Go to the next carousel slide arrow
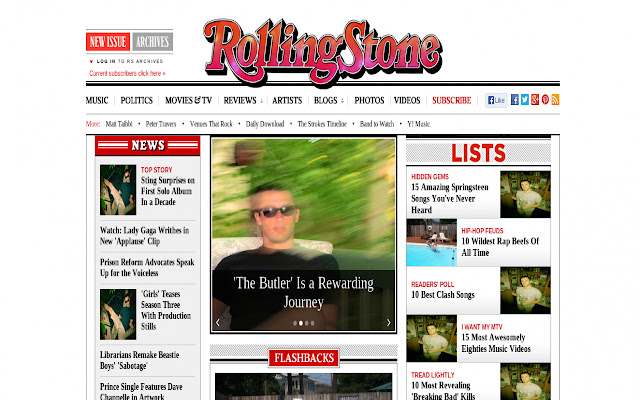640x400 pixels. point(388,322)
